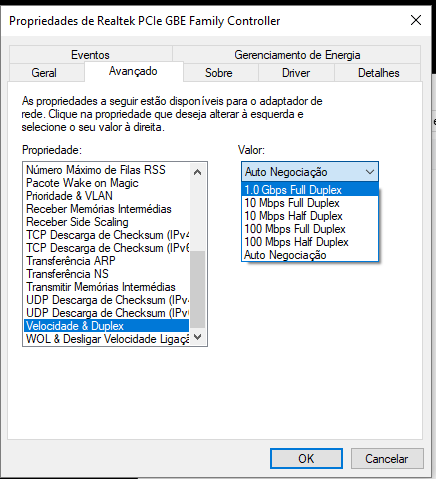Select Pacote Wake on Magic property
Viewport: 436px width, 479px height.
(107, 183)
